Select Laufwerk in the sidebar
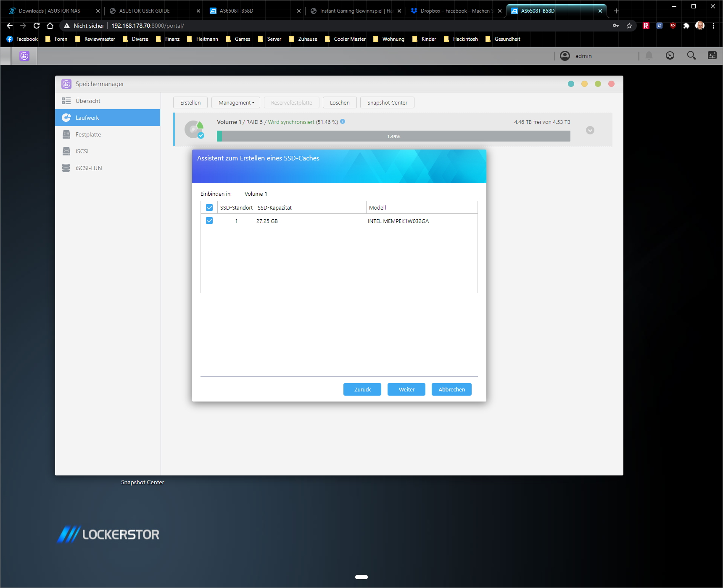This screenshot has width=723, height=588. [108, 118]
